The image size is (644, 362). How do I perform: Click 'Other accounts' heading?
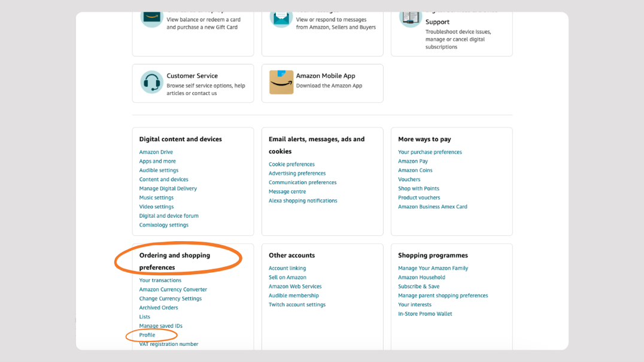(291, 255)
